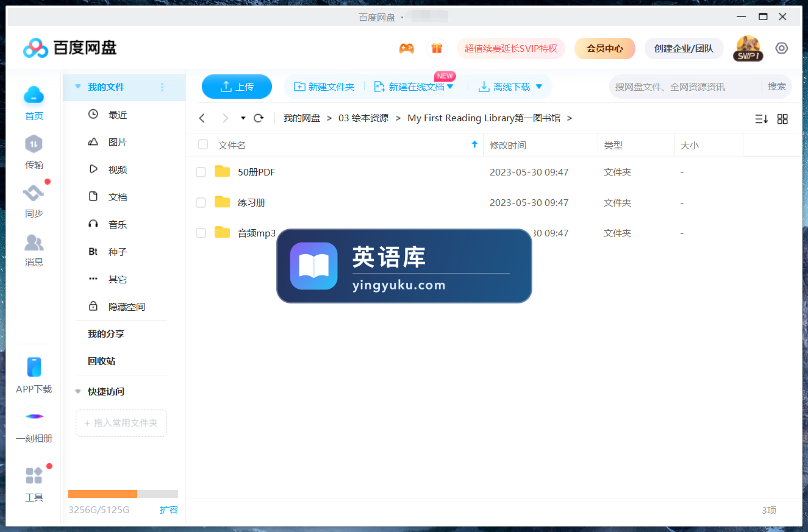The height and width of the screenshot is (532, 808).
Task: Toggle the 文件名 sort arrow
Action: coord(474,144)
